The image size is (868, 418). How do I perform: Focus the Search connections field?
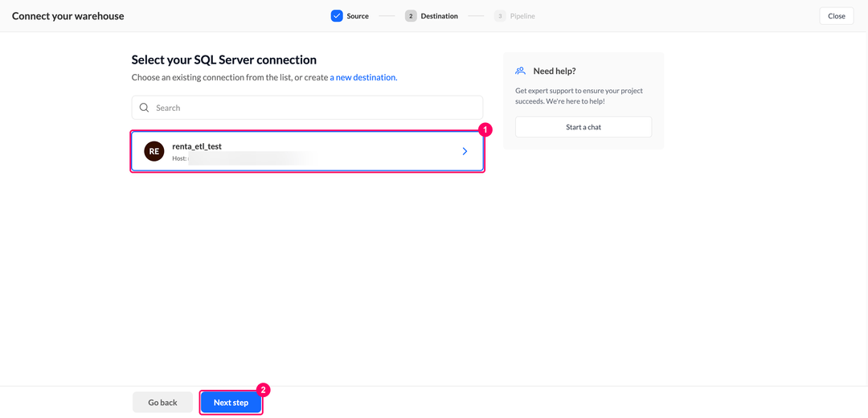pos(307,108)
